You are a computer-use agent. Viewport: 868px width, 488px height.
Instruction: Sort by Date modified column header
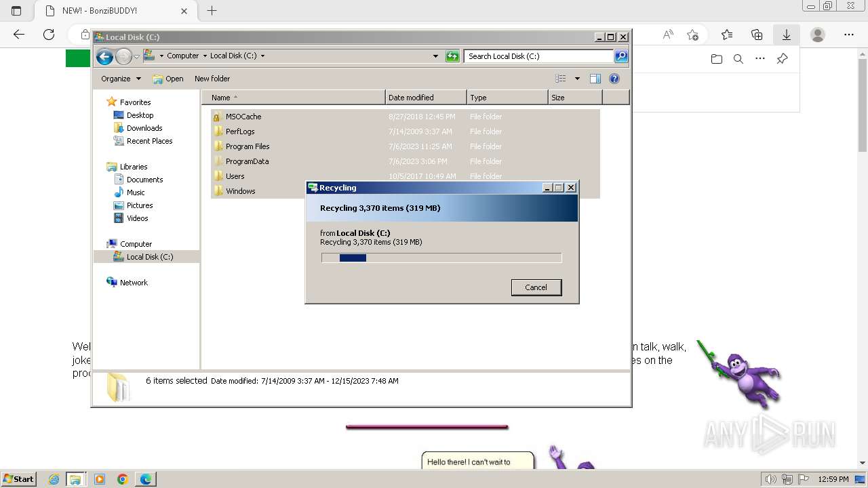coord(426,98)
